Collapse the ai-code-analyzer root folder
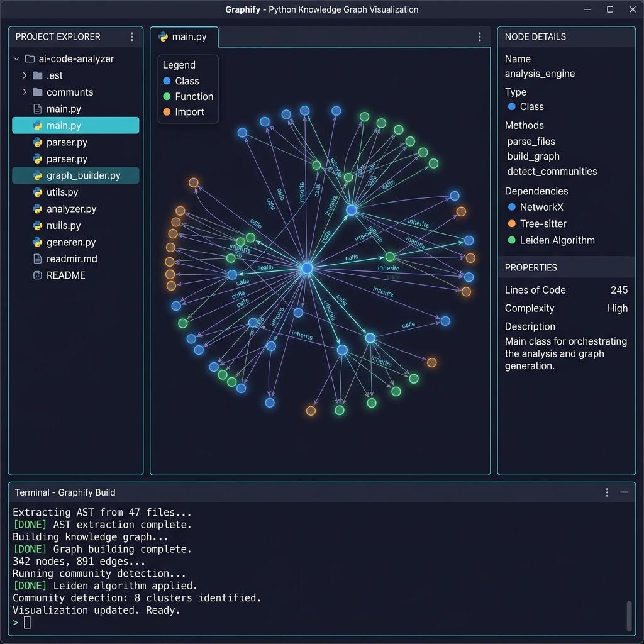644x644 pixels. point(16,58)
